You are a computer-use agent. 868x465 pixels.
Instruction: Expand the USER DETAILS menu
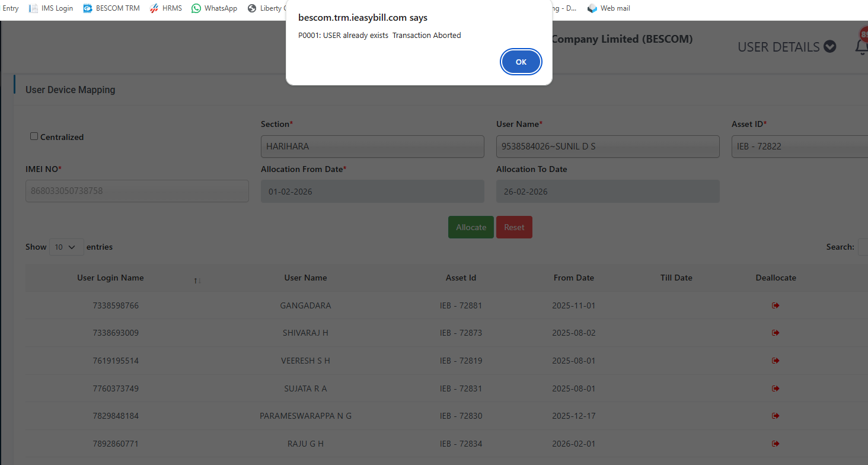coord(787,47)
